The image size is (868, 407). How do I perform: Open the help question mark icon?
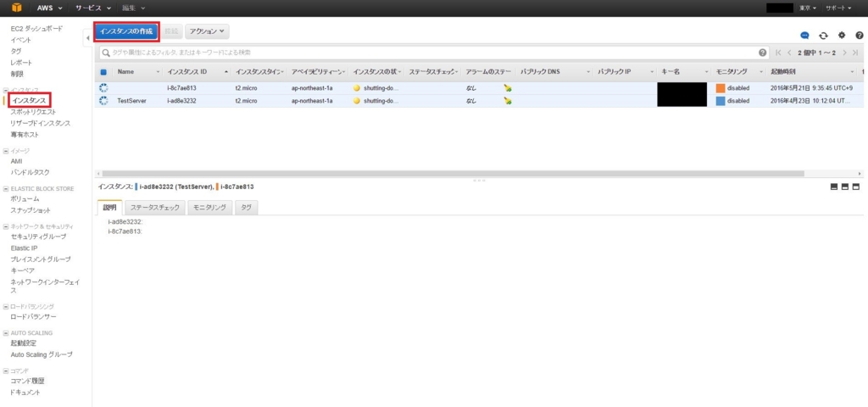coord(860,35)
